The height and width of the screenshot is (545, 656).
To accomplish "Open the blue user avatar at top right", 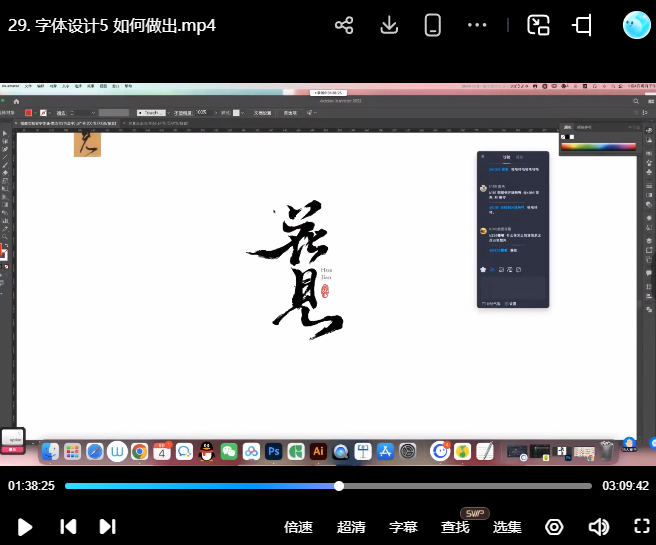I will 636,26.
